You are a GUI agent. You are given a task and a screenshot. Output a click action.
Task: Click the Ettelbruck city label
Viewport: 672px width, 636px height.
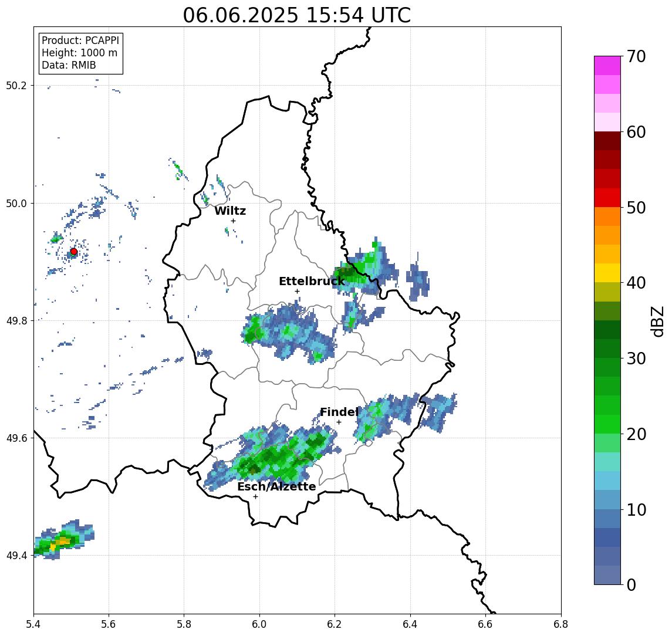point(312,281)
